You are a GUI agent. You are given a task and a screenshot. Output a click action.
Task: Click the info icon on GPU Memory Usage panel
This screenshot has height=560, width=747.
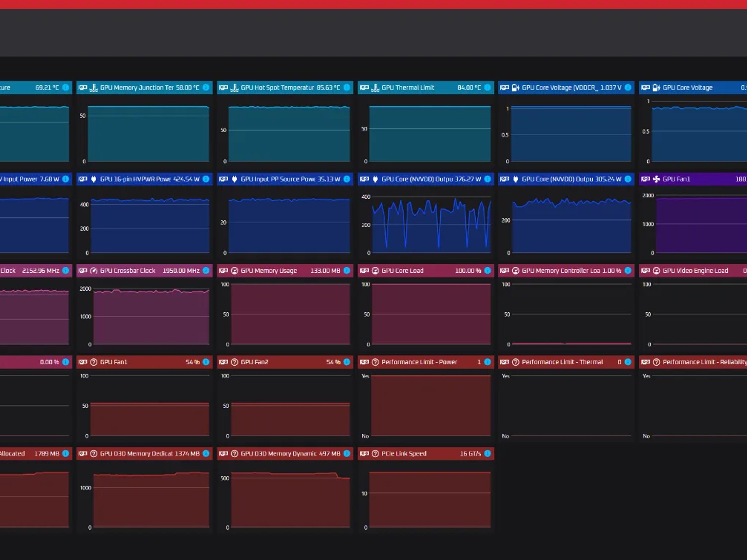[347, 271]
